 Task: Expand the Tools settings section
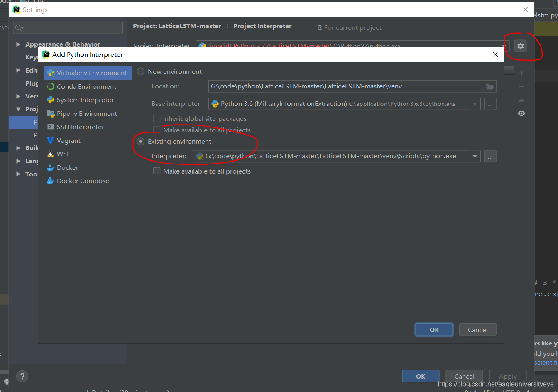coord(18,174)
